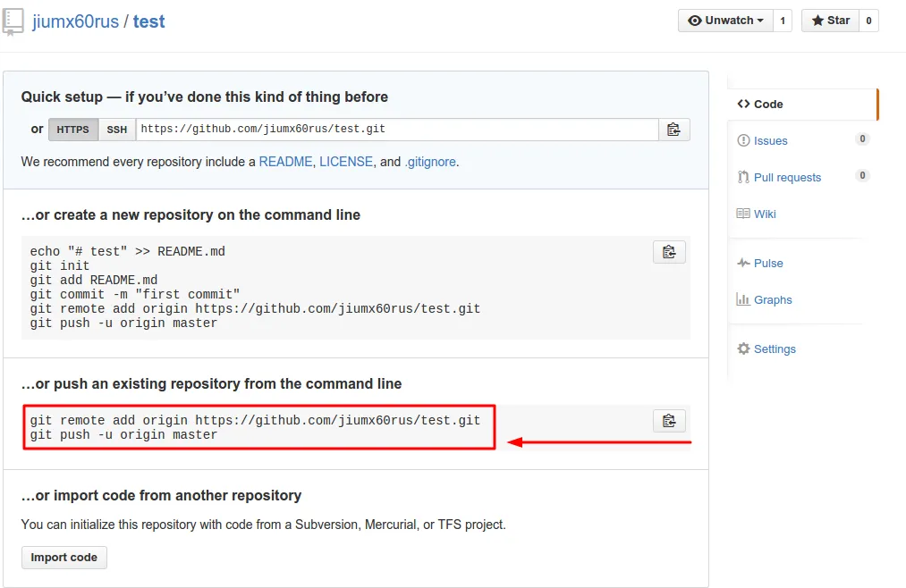Image resolution: width=906 pixels, height=588 pixels.
Task: Select the Code tab in the sidebar
Action: coord(759,104)
